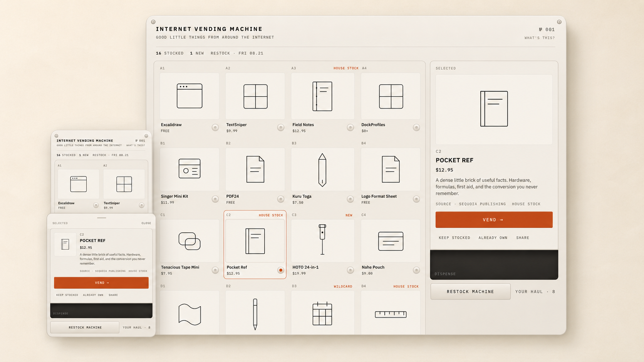Select the Nahe Pouch radio button
Viewport: 644px width, 362px height.
[x=416, y=270]
